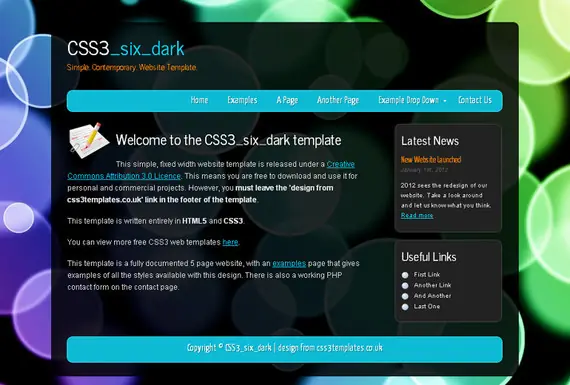Expand the Example Drop Down arrow
Image resolution: width=570 pixels, height=385 pixels.
pos(445,101)
